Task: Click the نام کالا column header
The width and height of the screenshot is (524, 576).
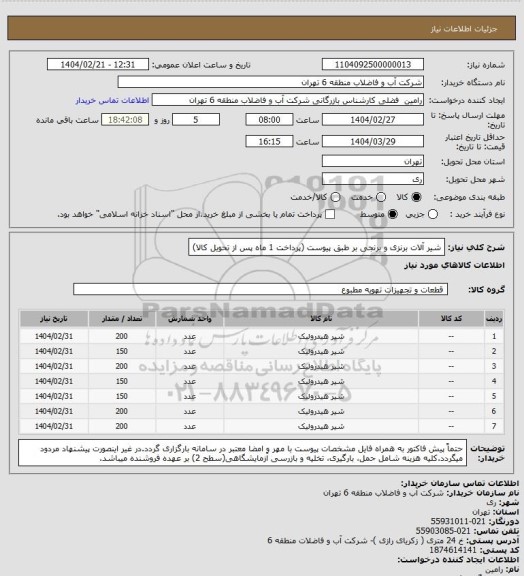Action: coord(321,319)
